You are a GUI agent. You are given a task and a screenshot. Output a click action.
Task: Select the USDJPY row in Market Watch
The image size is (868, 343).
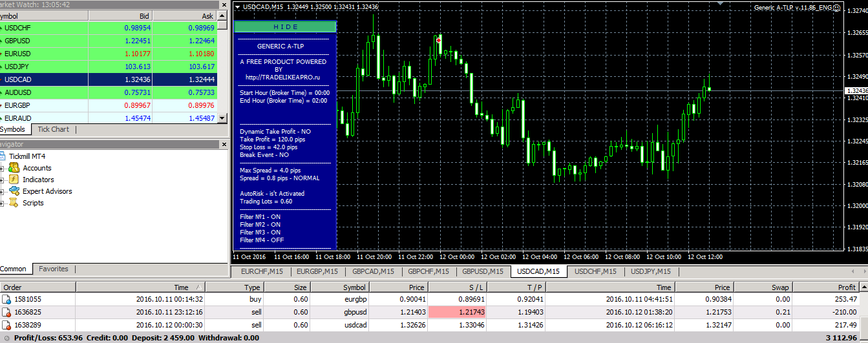(109, 67)
